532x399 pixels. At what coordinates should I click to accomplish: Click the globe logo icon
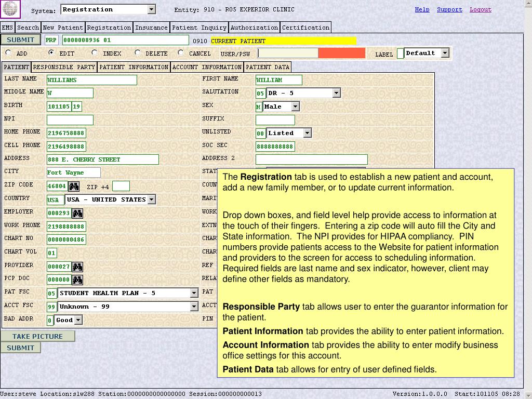10,9
